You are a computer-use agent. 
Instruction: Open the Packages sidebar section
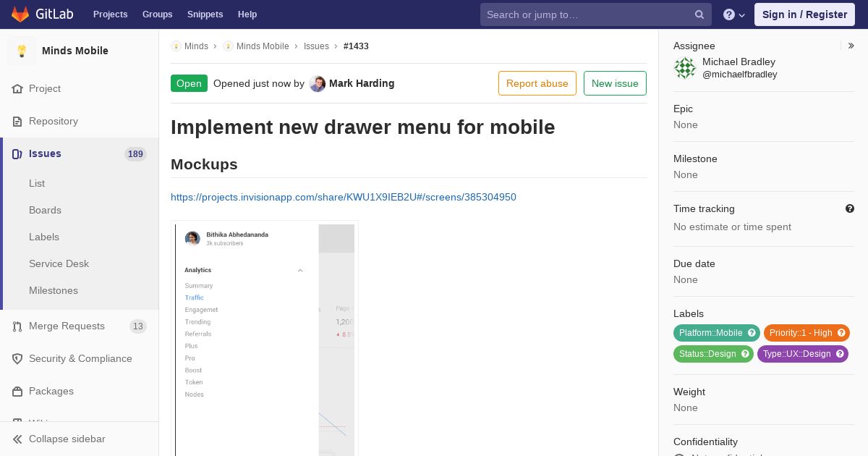tap(51, 391)
